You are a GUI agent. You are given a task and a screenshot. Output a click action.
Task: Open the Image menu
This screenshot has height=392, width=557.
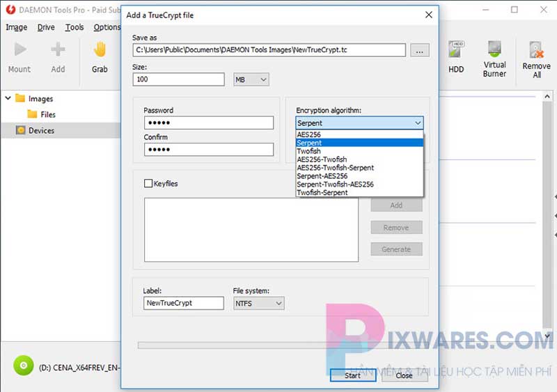(16, 27)
